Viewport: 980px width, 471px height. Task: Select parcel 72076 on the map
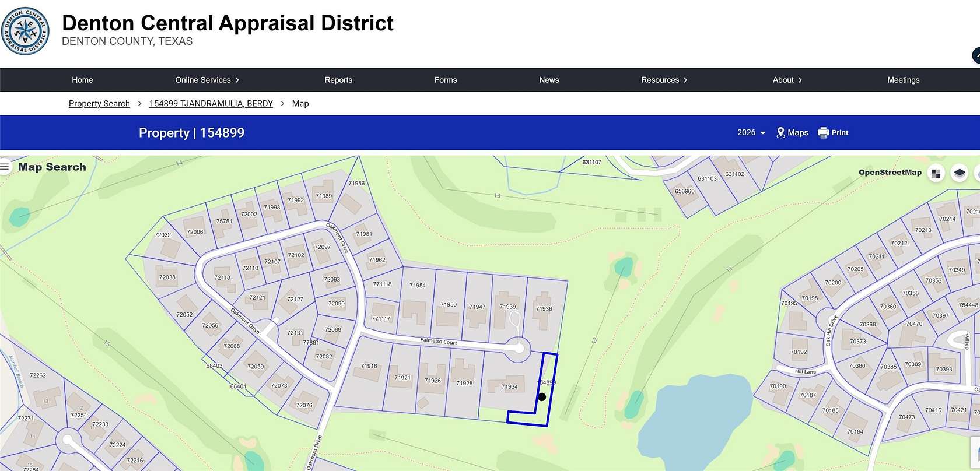pos(304,405)
